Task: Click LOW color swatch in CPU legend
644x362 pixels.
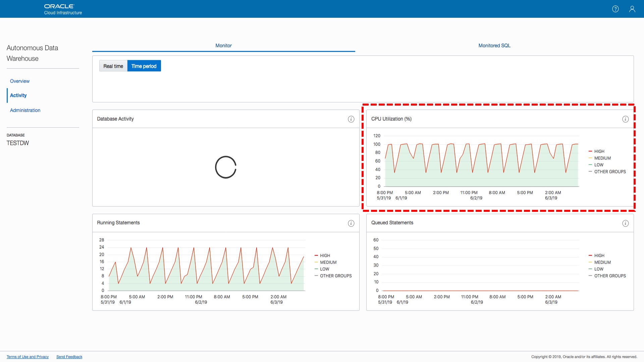Action: 590,165
